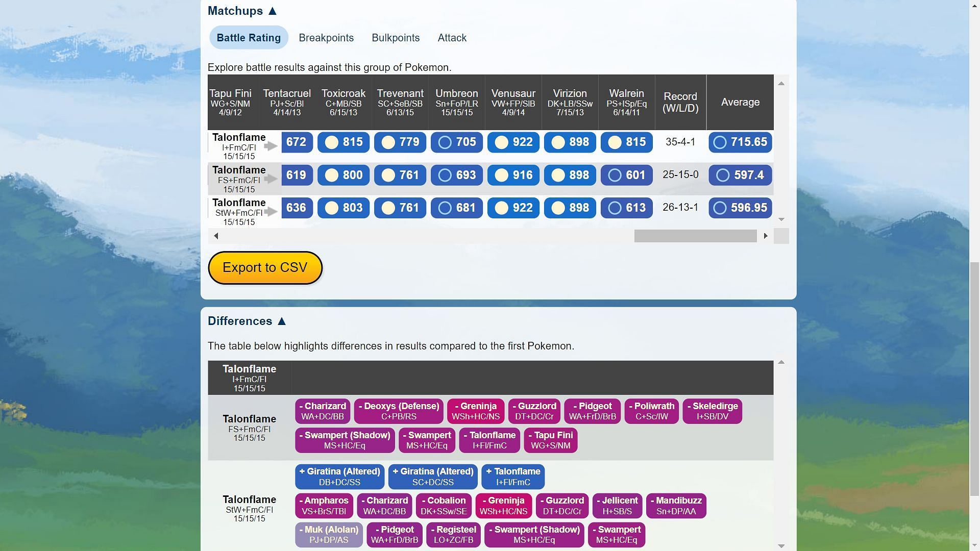Select the Breakpoints tab
Screen dimensions: 980x551
327,38
